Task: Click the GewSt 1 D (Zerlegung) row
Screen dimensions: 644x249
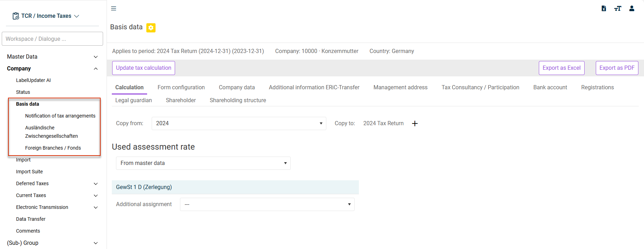Action: click(x=235, y=187)
